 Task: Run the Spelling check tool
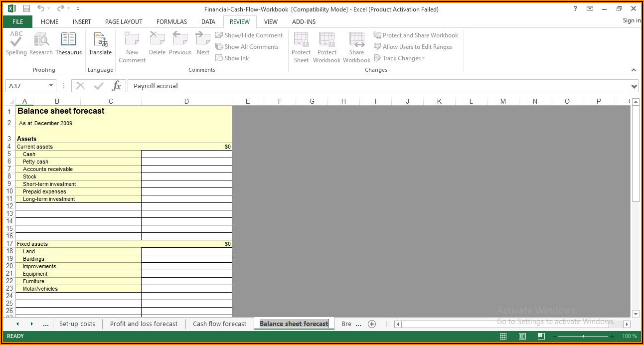(16, 44)
